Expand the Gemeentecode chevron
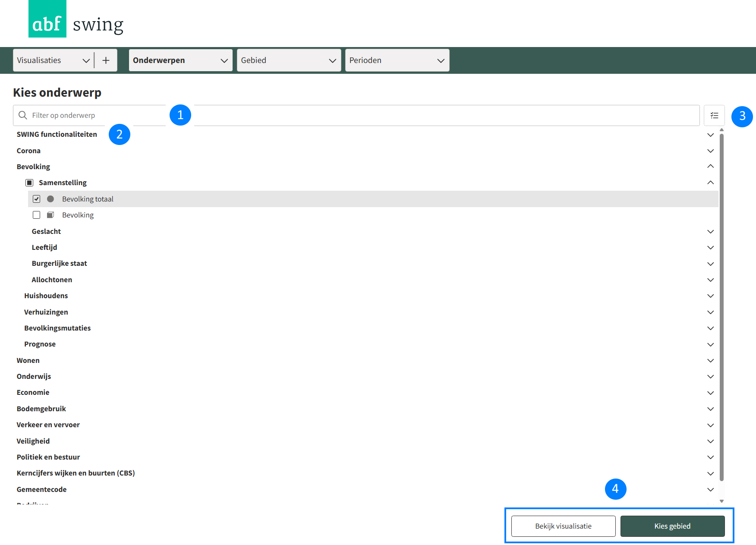756x545 pixels. pyautogui.click(x=710, y=489)
